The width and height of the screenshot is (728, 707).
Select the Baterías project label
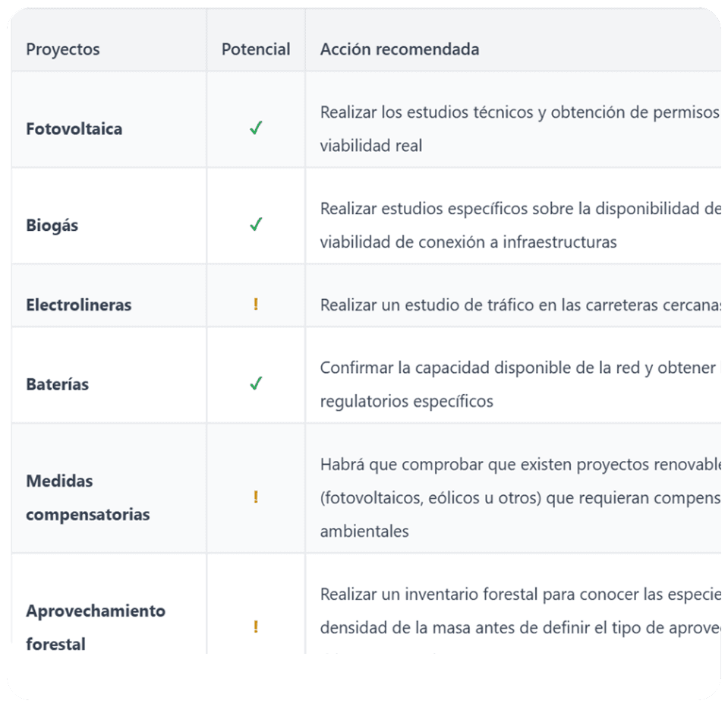(x=58, y=384)
